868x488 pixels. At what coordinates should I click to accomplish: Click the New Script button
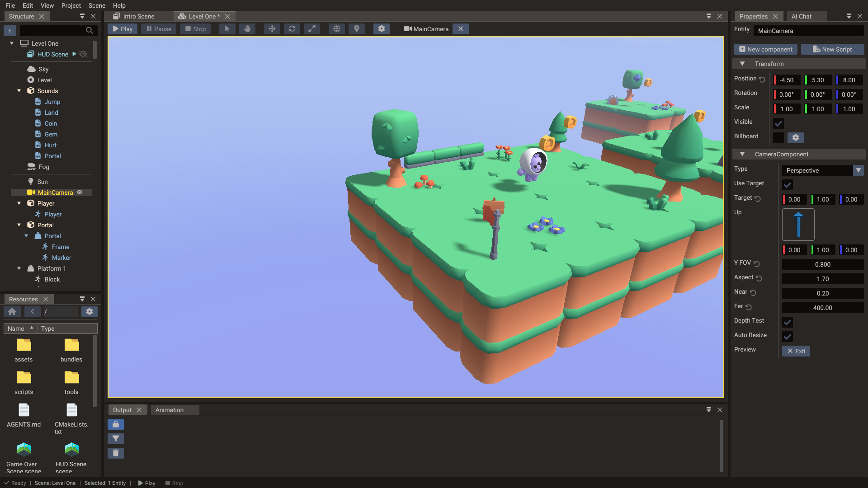click(x=832, y=49)
